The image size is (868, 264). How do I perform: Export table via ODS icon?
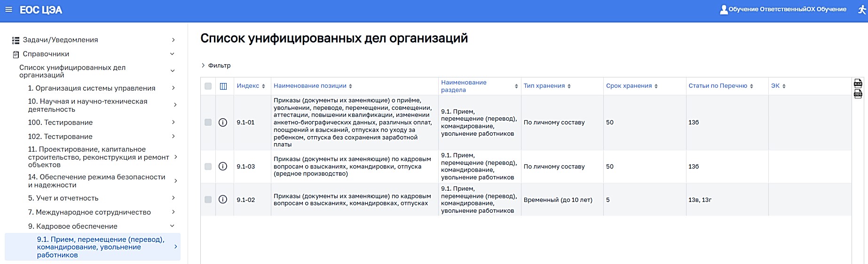858,94
